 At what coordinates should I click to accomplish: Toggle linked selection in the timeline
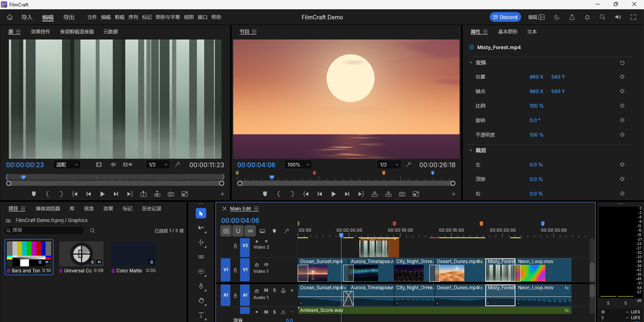click(x=250, y=231)
